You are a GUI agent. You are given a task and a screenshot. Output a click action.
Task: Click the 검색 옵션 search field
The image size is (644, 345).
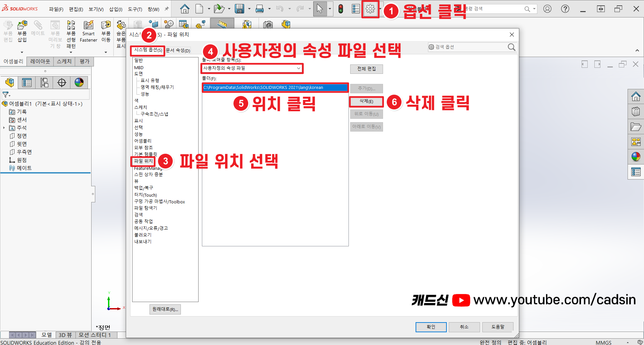pos(468,47)
